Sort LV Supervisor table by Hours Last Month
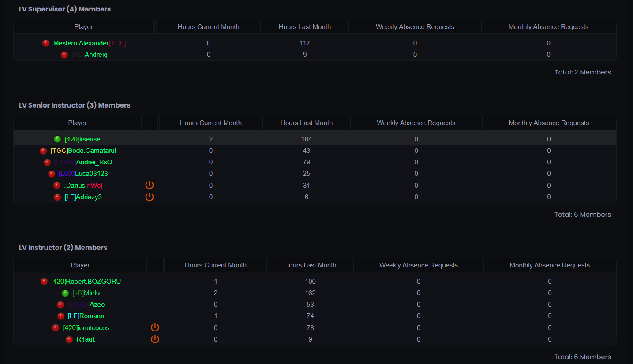The height and width of the screenshot is (364, 633). (305, 27)
